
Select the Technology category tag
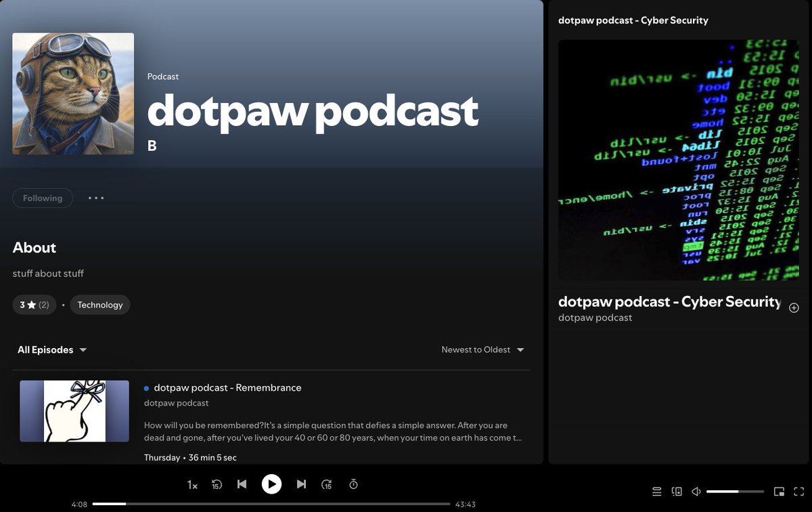100,305
